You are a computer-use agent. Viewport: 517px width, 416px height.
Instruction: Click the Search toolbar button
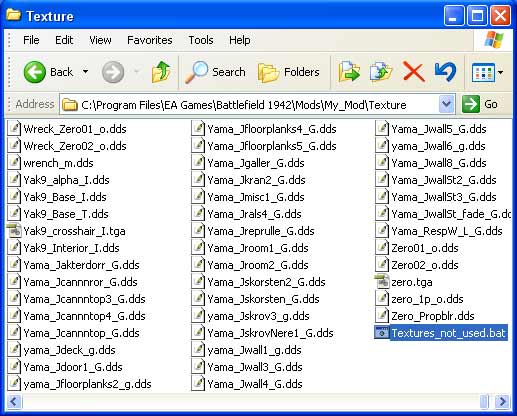[215, 72]
